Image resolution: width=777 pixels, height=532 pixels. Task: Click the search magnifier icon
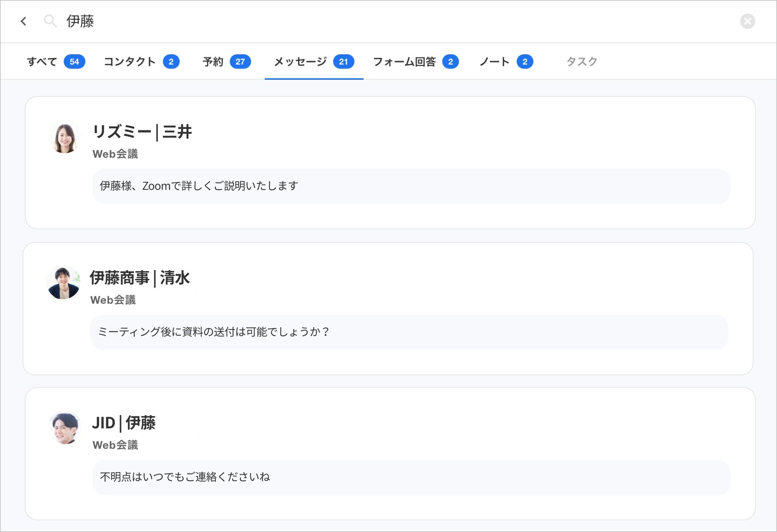click(51, 21)
